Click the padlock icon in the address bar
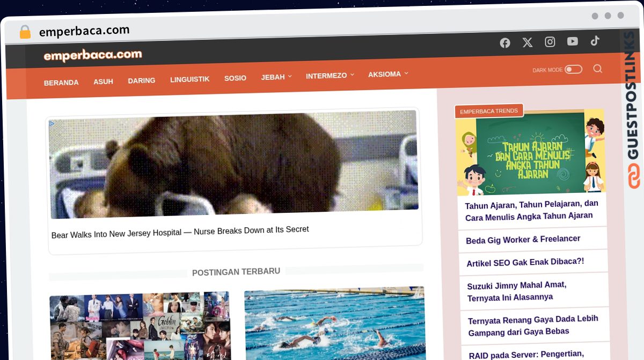 [x=25, y=32]
